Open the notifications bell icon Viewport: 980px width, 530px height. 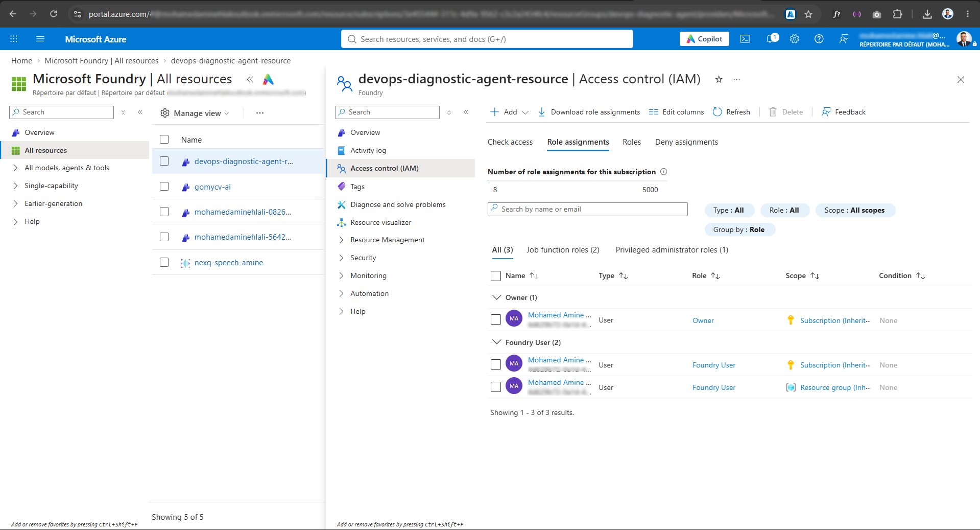click(x=771, y=39)
